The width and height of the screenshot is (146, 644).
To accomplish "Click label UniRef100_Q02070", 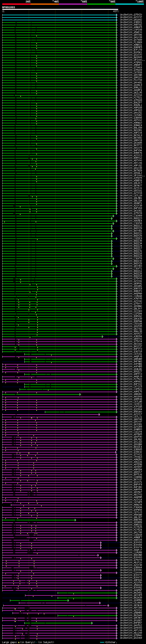I will 131,55.
